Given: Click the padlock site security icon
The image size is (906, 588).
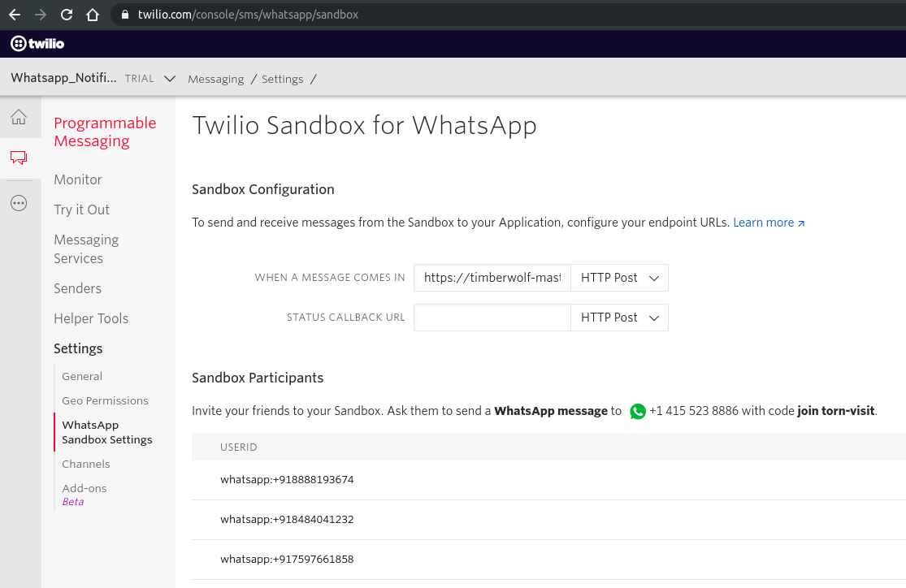Looking at the screenshot, I should 125,15.
